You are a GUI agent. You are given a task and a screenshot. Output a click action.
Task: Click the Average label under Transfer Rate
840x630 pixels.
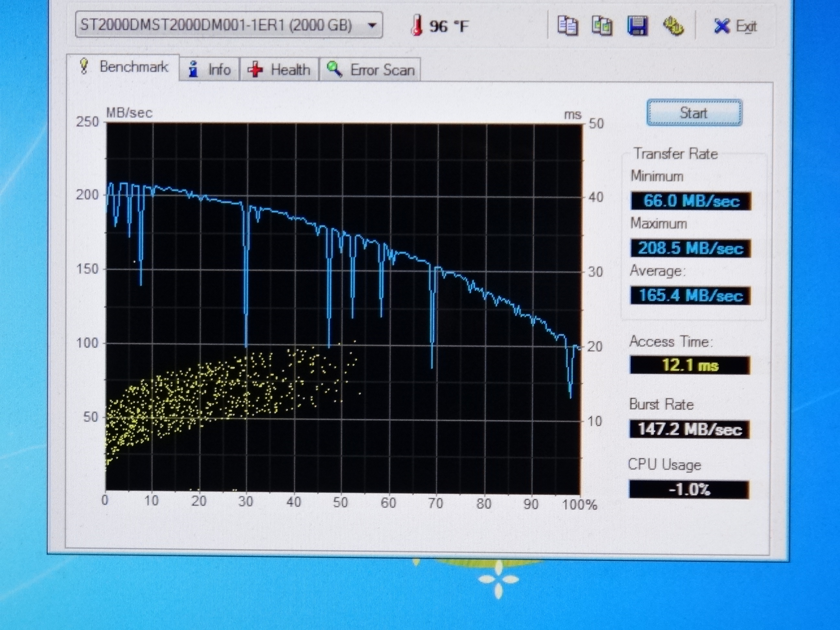coord(658,271)
